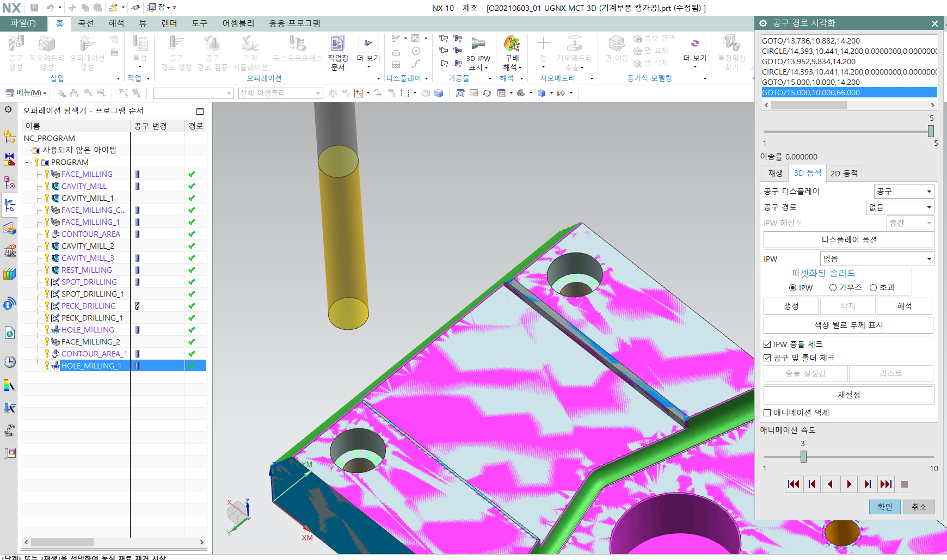Adjust the tool path position slider handle
947x560 pixels.
pyautogui.click(x=931, y=131)
